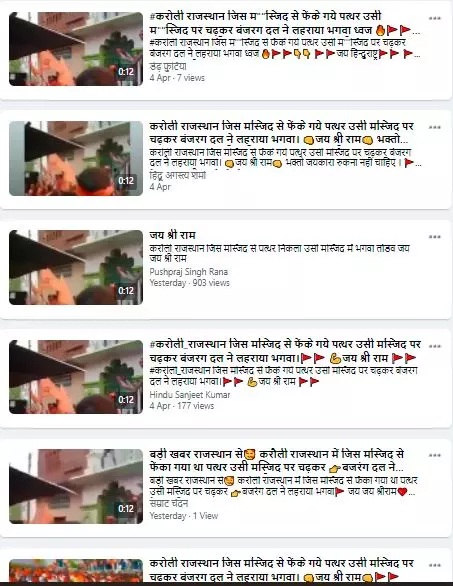Play the video thumbnail with 903 views
Viewport: 453px width, 586px height.
pos(76,268)
